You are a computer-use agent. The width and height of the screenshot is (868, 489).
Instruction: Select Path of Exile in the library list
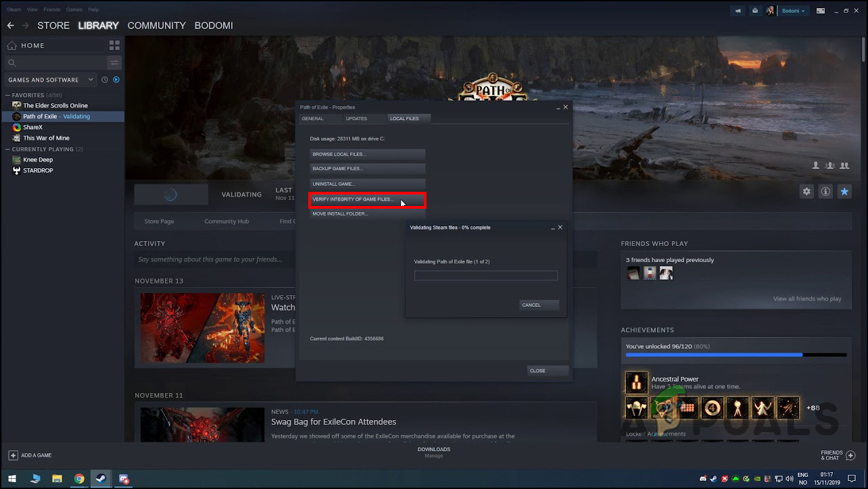pyautogui.click(x=62, y=116)
